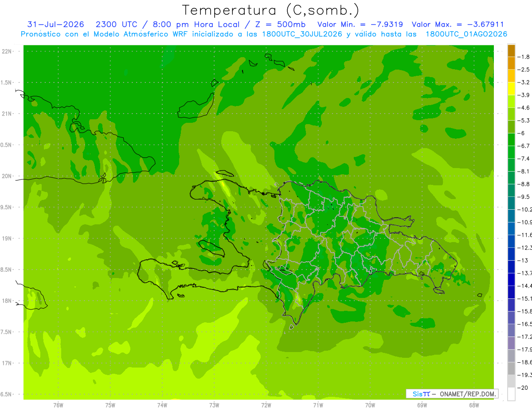Click the '6.5N' latitude label
The image size is (532, 411).
[6, 395]
